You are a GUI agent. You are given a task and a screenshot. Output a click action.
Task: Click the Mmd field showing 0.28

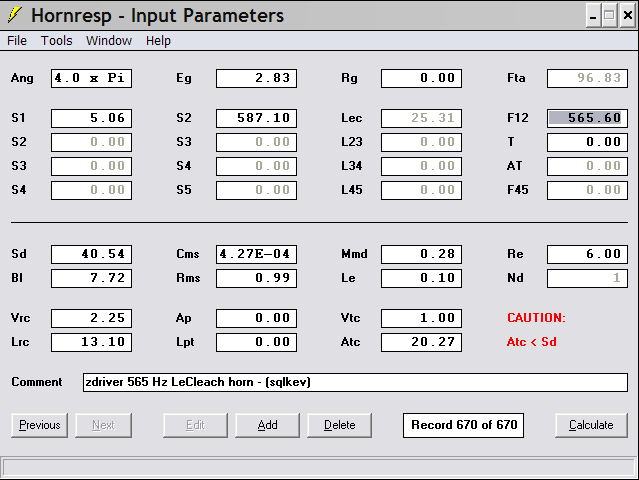pyautogui.click(x=421, y=254)
